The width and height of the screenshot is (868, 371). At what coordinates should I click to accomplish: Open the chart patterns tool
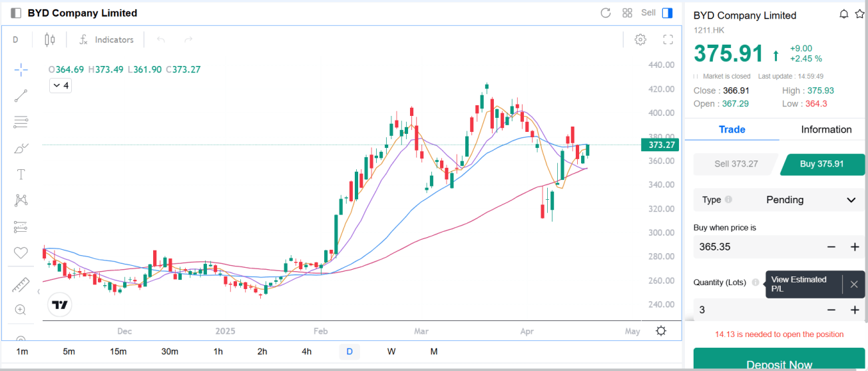[21, 200]
